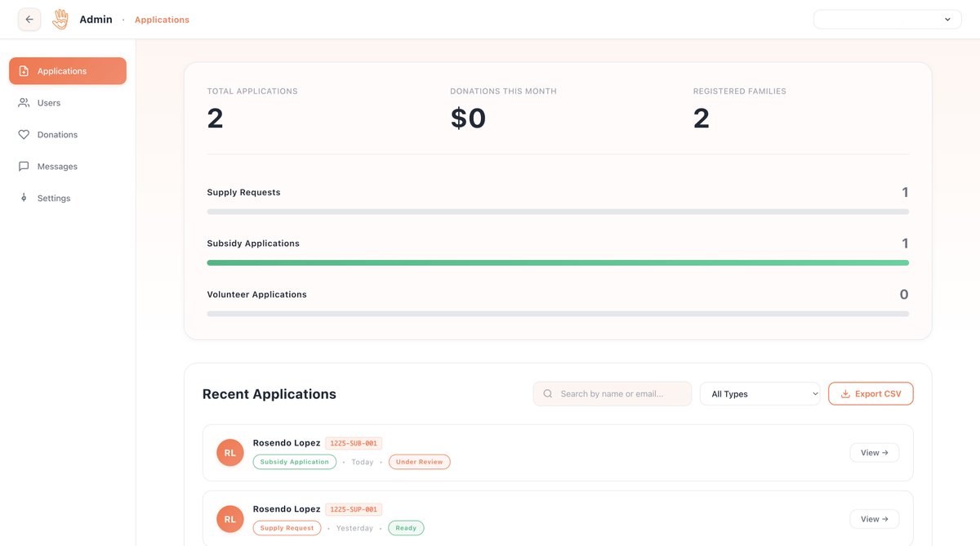This screenshot has height=546, width=980.
Task: Click the Donations heart icon
Action: click(24, 135)
